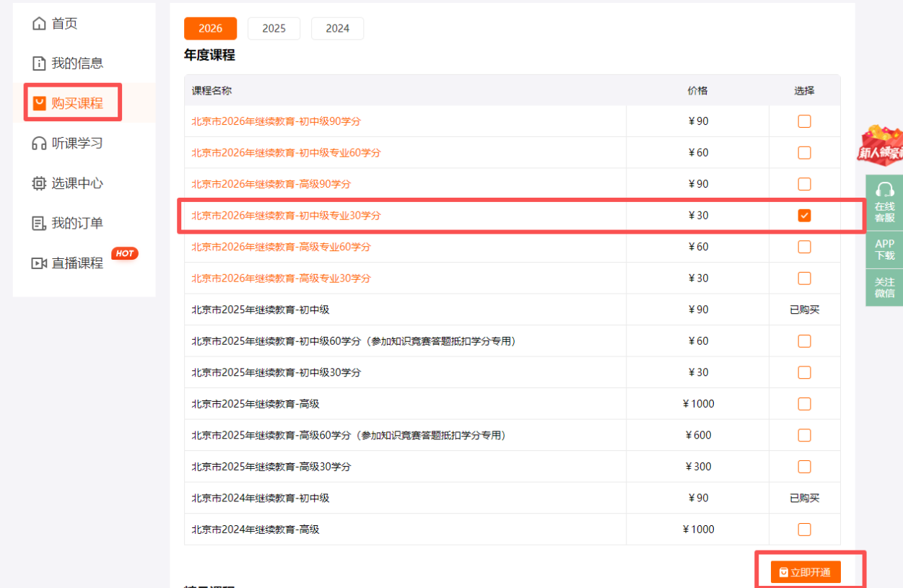Click the shopping bag icon for 购买课程
The image size is (903, 588).
click(40, 102)
